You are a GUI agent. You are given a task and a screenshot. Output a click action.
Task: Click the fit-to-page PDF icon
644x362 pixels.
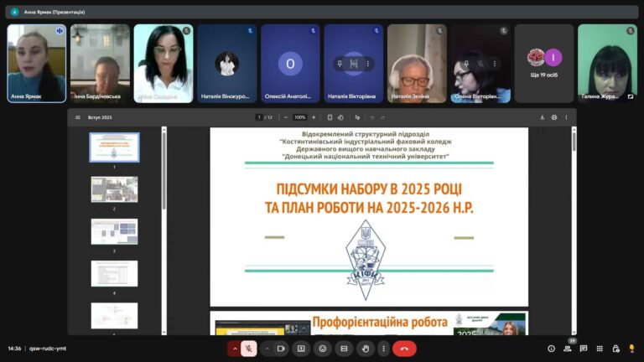(330, 117)
